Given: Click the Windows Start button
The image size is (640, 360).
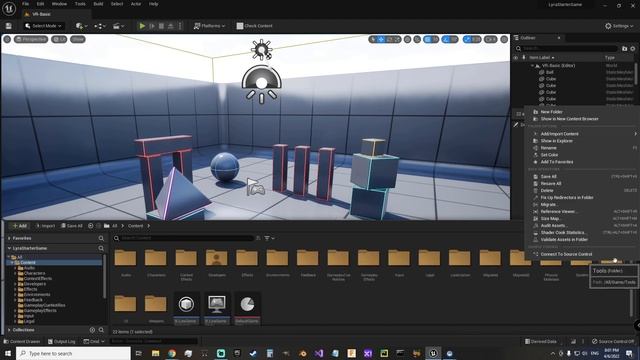Looking at the screenshot, I should tap(8, 353).
